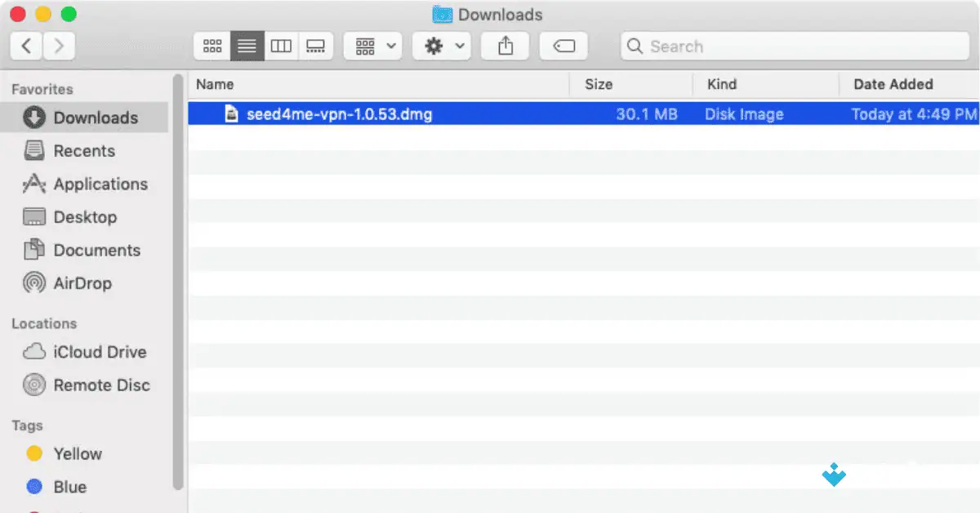
Task: Switch to gallery view mode
Action: click(315, 47)
